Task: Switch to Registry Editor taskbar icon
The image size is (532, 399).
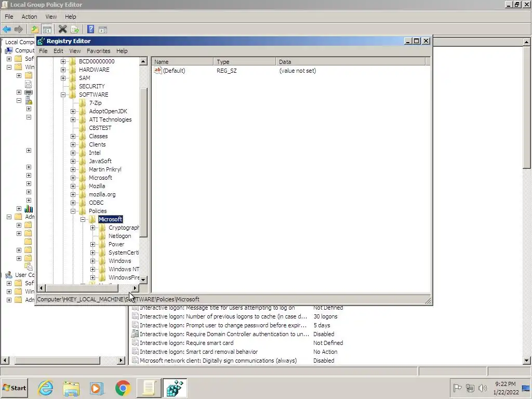Action: point(175,388)
